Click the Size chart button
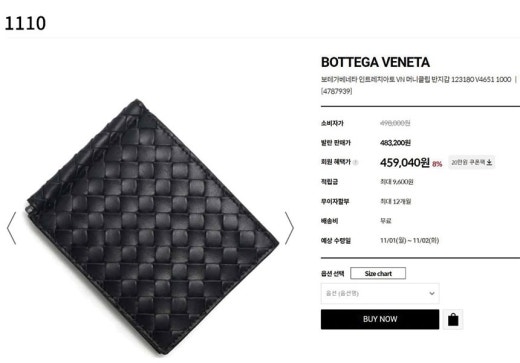Viewport: 520px width, 363px height. point(378,273)
